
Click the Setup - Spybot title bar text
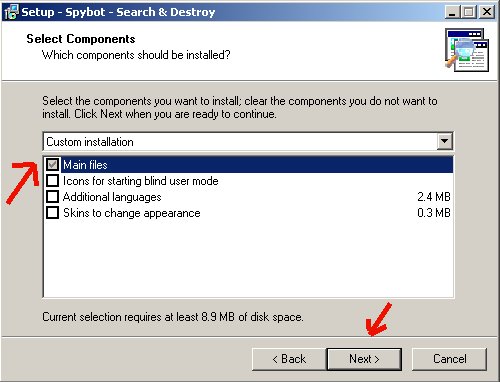tap(118, 12)
